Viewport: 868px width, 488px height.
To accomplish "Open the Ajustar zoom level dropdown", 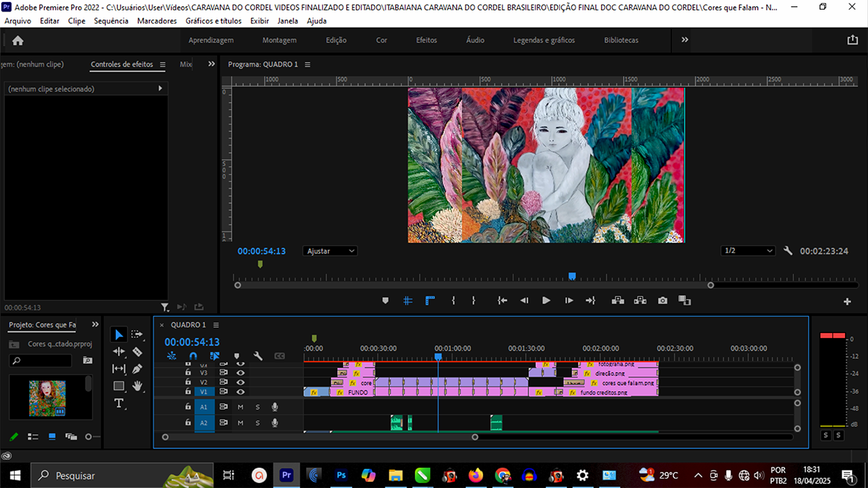I will coord(330,251).
